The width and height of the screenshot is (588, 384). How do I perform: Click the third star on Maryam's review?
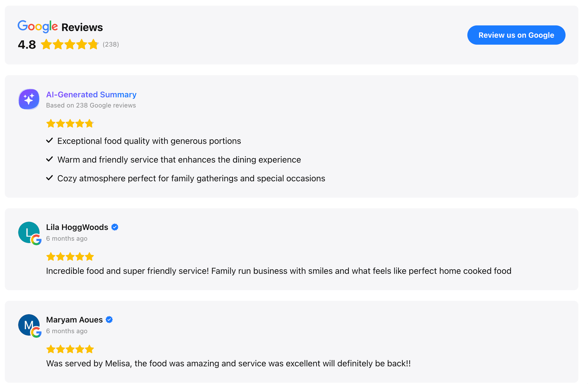pyautogui.click(x=70, y=349)
